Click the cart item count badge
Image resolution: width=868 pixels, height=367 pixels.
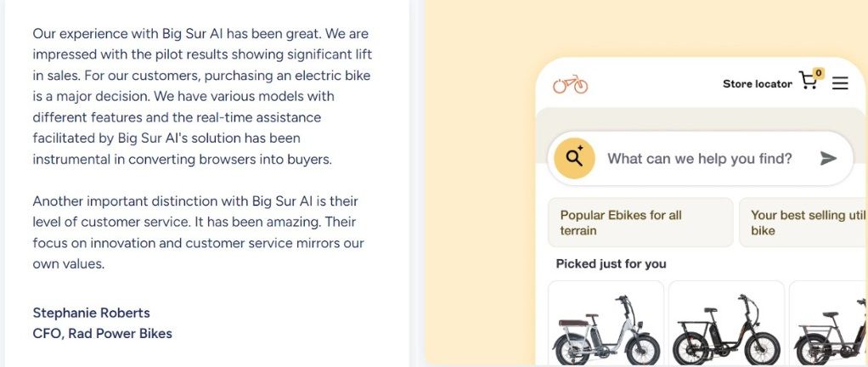[819, 73]
